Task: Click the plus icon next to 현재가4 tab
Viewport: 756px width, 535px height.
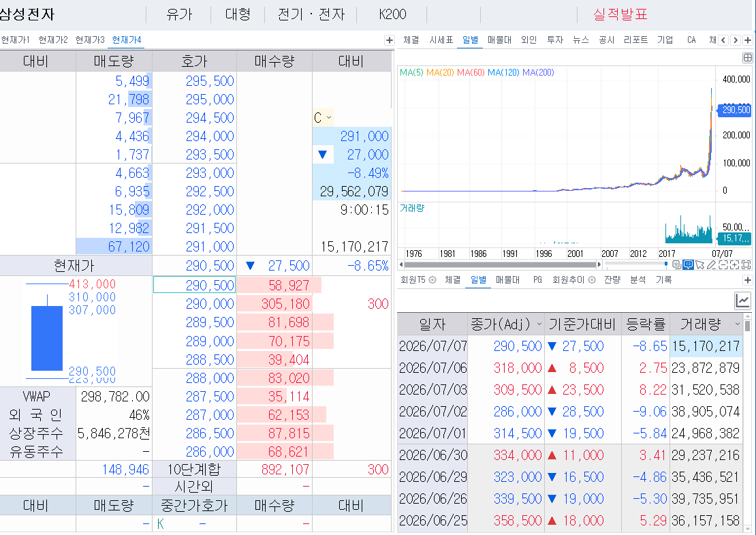Action: tap(390, 40)
